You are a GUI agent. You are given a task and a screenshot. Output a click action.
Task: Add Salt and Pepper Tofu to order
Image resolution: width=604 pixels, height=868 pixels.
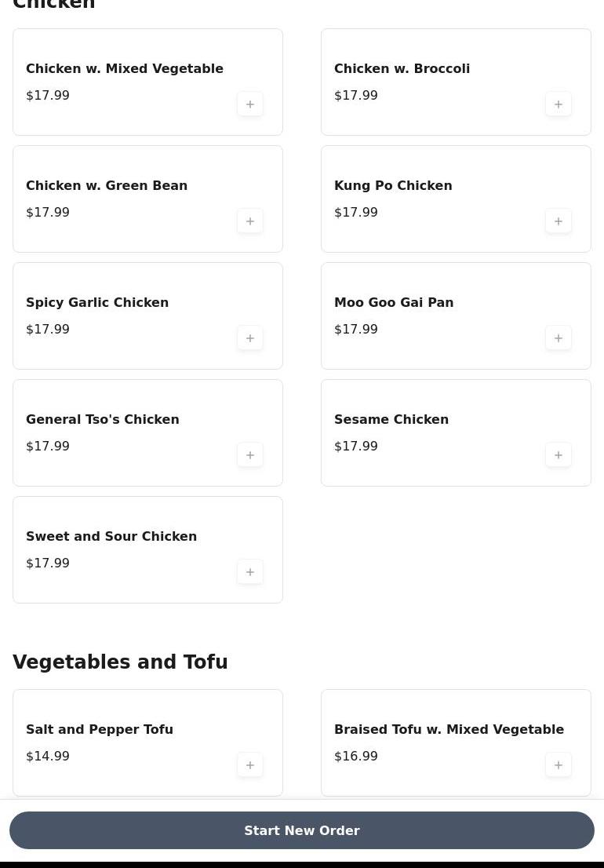tap(250, 765)
